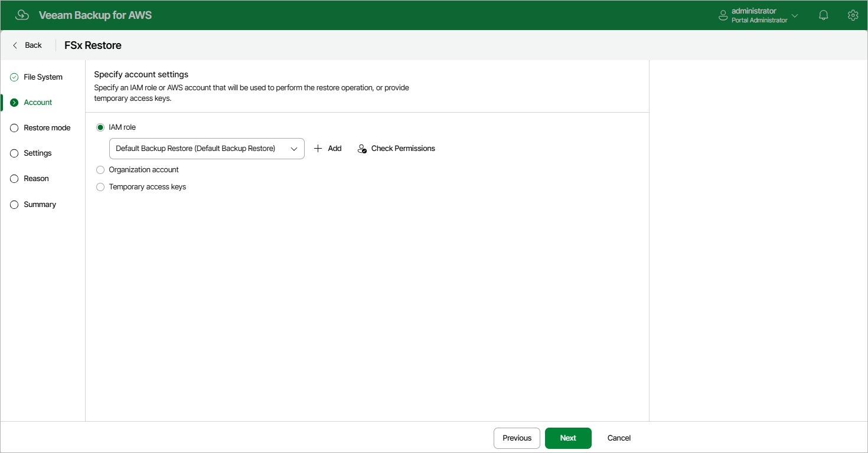Click the Organization account label text
This screenshot has width=868, height=453.
point(144,170)
